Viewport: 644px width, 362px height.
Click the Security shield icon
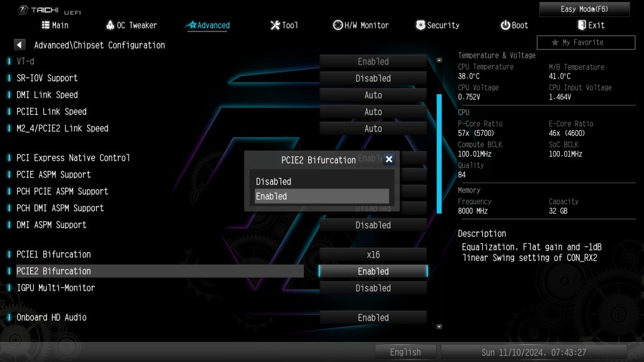pos(420,25)
